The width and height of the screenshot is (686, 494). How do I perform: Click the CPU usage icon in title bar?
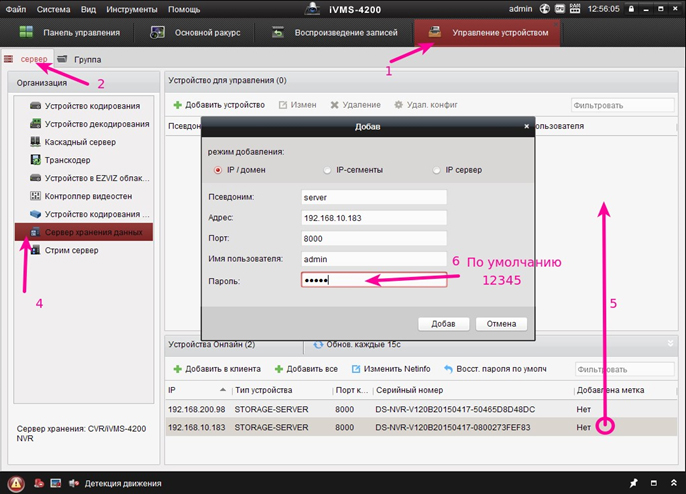click(560, 9)
